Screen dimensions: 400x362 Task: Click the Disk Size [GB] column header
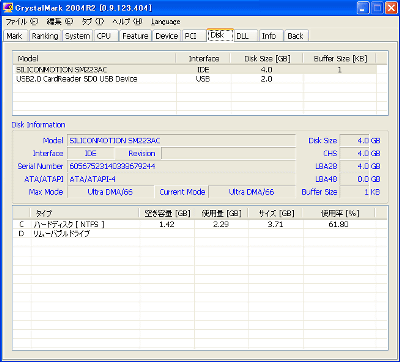[x=267, y=59]
